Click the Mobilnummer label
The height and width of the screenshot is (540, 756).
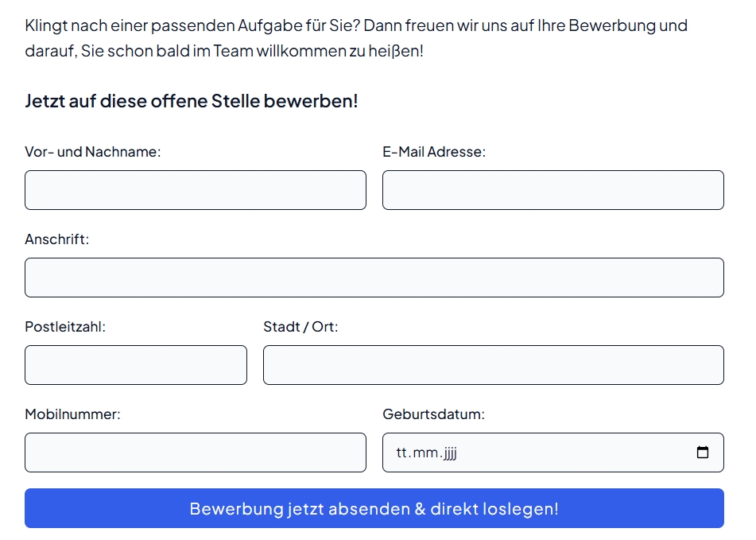click(73, 414)
